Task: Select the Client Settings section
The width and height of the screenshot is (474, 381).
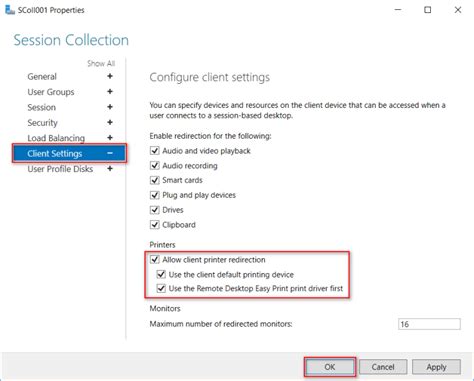Action: (69, 153)
